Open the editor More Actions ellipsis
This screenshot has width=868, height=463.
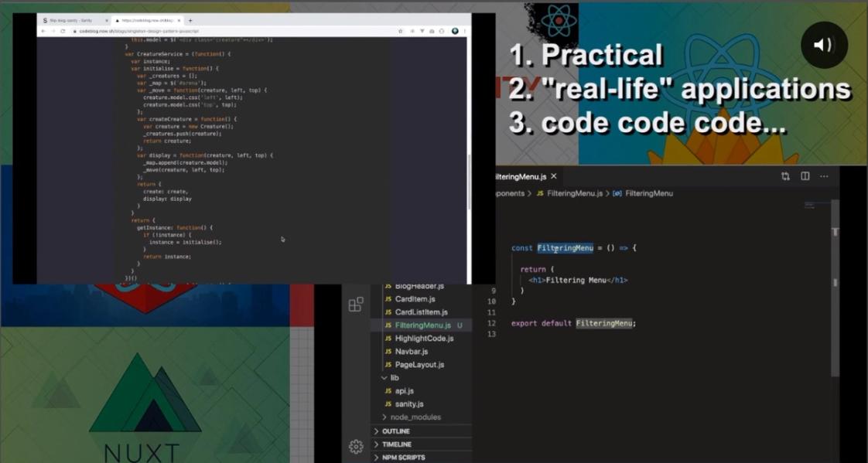pyautogui.click(x=824, y=176)
